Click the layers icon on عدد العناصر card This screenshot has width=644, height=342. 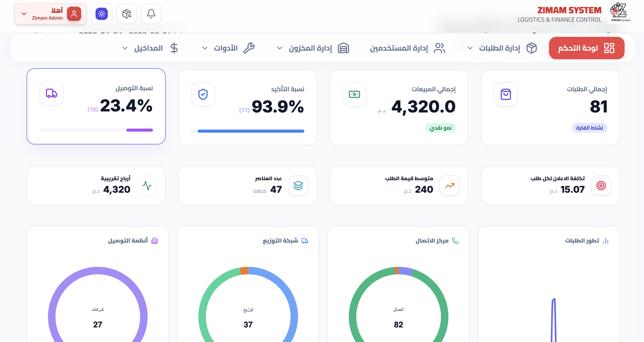[298, 186]
